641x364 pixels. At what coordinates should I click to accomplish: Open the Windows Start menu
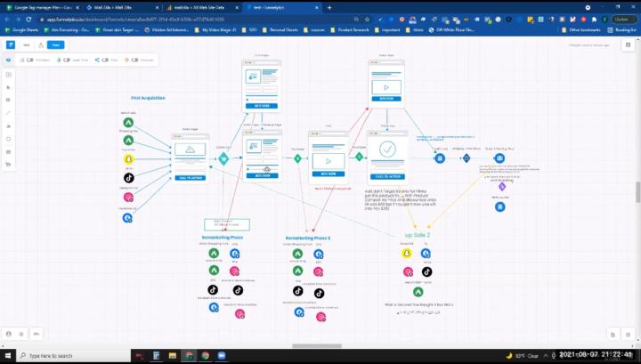[x=8, y=356]
